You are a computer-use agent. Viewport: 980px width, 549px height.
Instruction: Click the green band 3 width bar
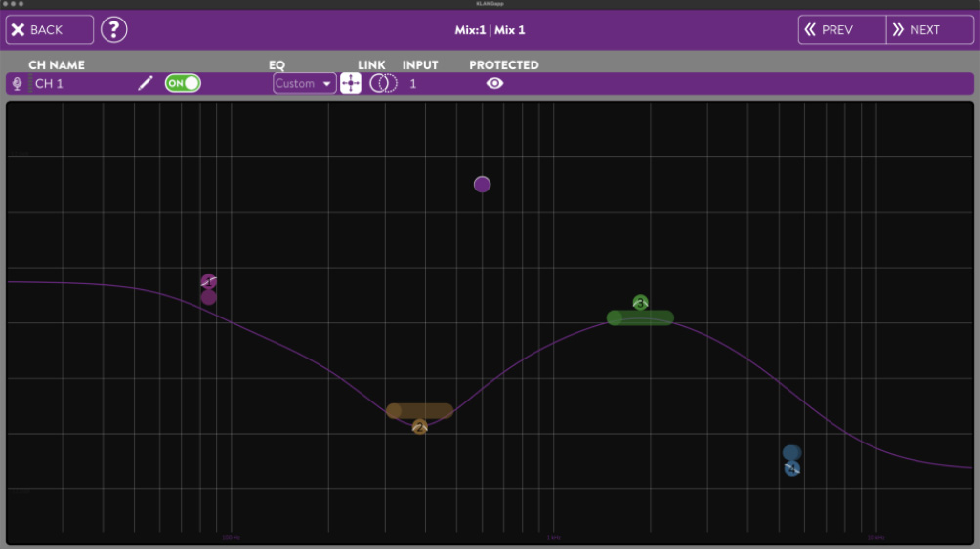pyautogui.click(x=640, y=317)
